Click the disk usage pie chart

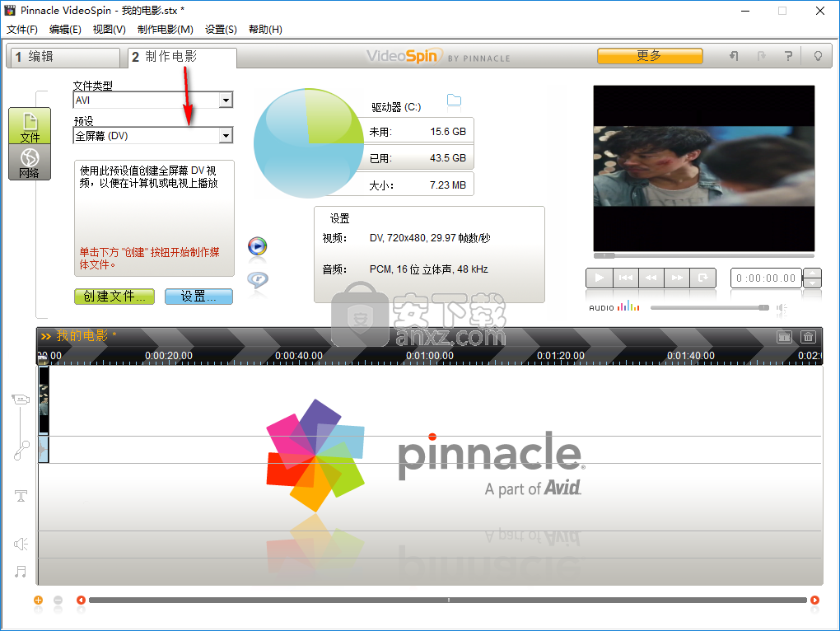click(x=309, y=143)
